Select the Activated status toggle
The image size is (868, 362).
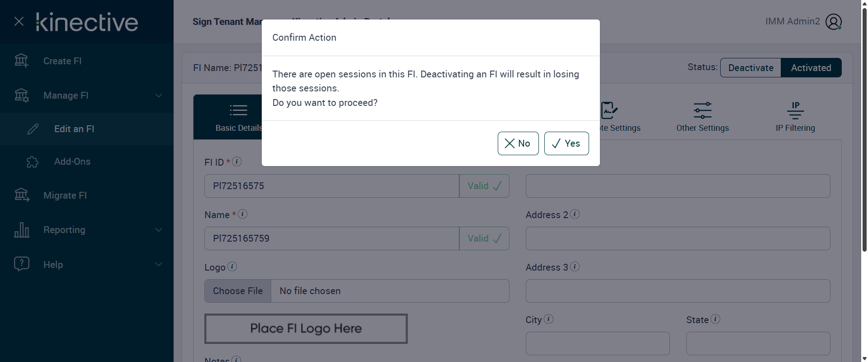point(811,68)
